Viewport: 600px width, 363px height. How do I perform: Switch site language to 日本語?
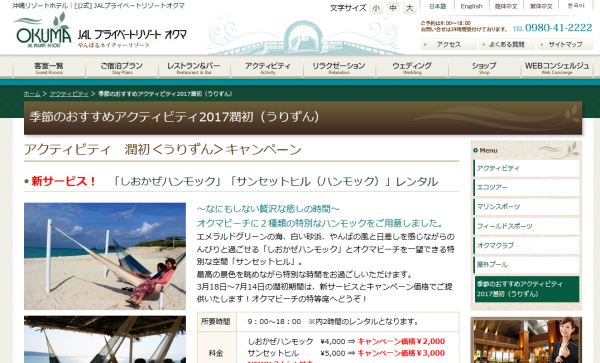coord(437,6)
